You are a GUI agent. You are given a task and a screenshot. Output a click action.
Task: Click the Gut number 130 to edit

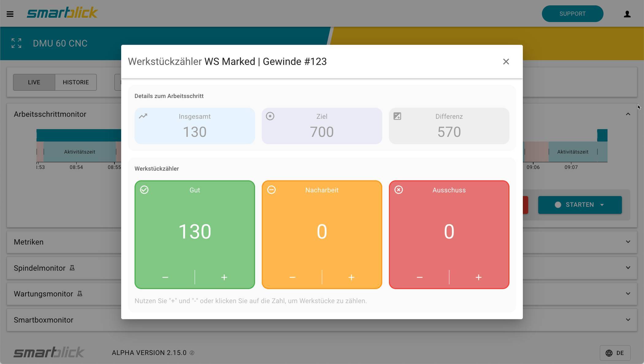pyautogui.click(x=195, y=232)
